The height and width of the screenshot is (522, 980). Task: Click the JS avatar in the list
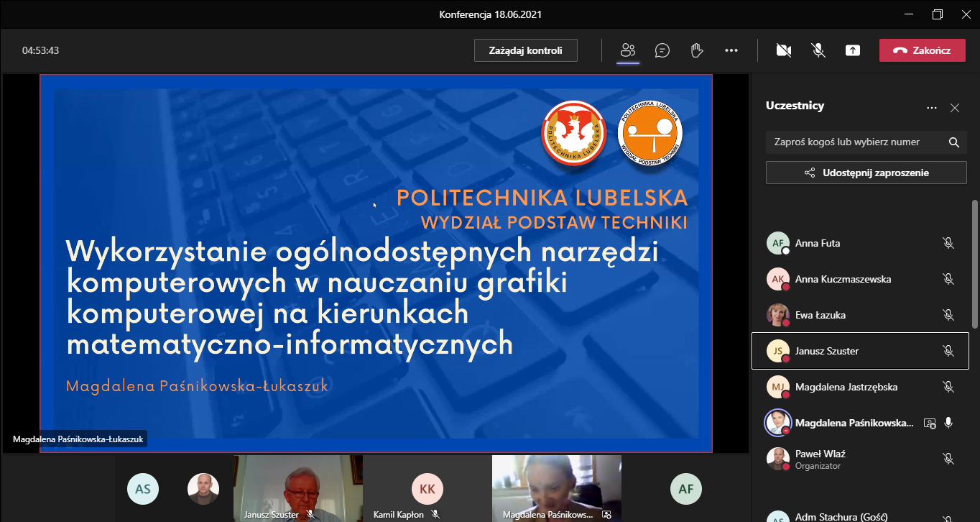778,351
